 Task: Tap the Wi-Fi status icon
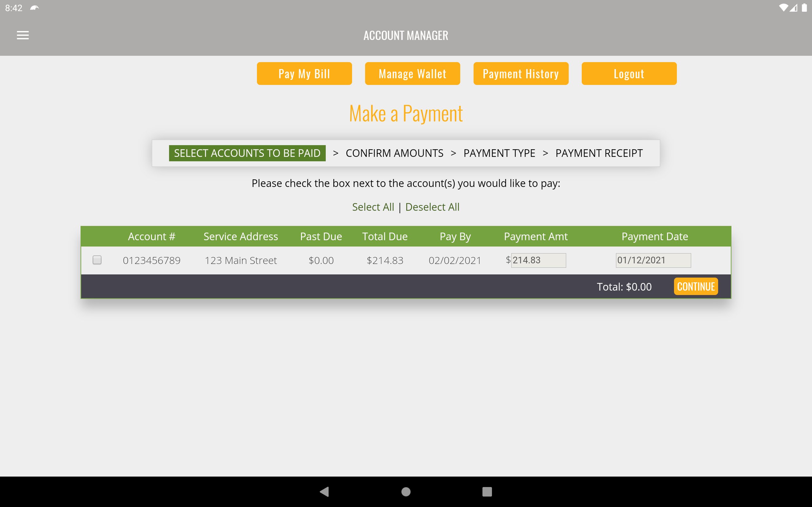tap(783, 8)
